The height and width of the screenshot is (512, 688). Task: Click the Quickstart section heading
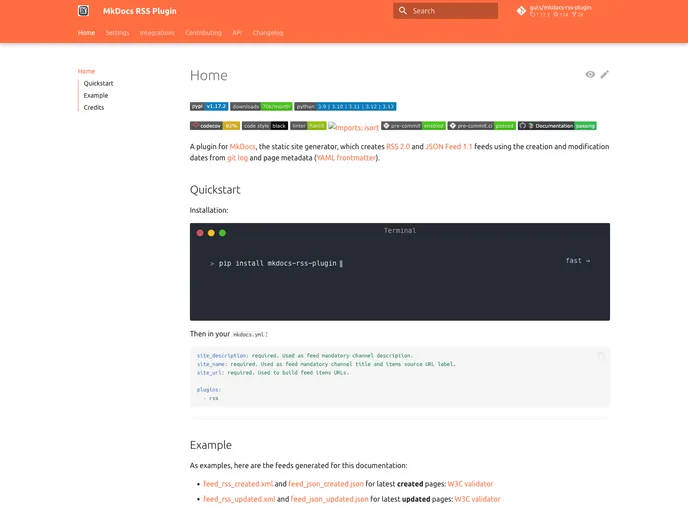[x=215, y=190]
